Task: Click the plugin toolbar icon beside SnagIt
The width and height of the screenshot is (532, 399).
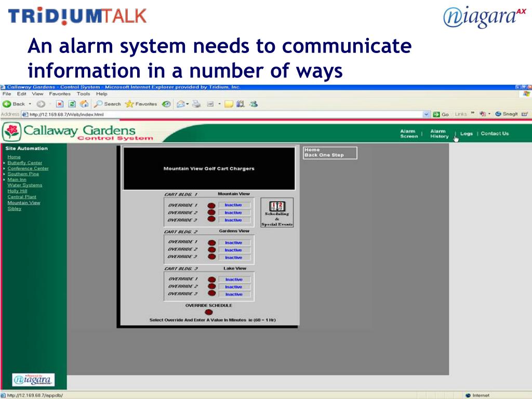Action: (483, 114)
